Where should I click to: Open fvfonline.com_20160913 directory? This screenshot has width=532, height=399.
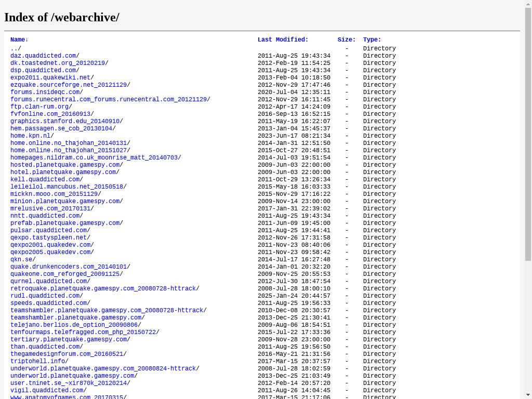point(50,114)
